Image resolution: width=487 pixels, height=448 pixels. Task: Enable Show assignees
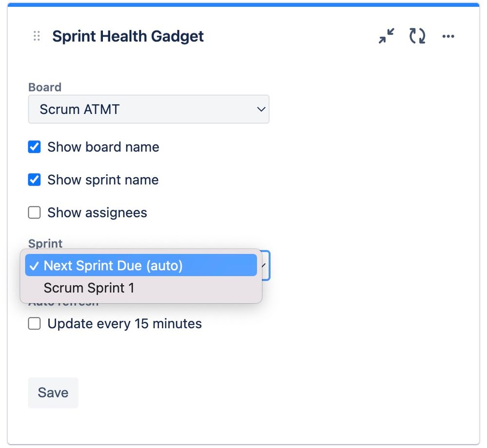(x=34, y=212)
